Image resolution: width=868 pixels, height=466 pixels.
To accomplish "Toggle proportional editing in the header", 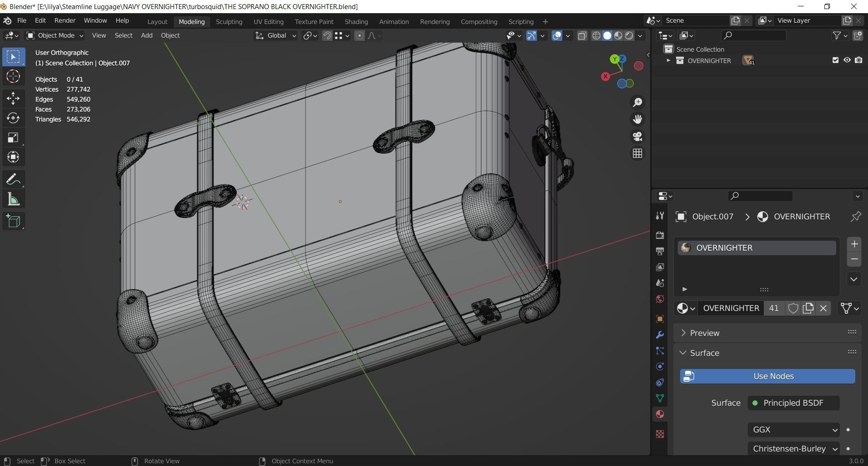I will pos(359,35).
